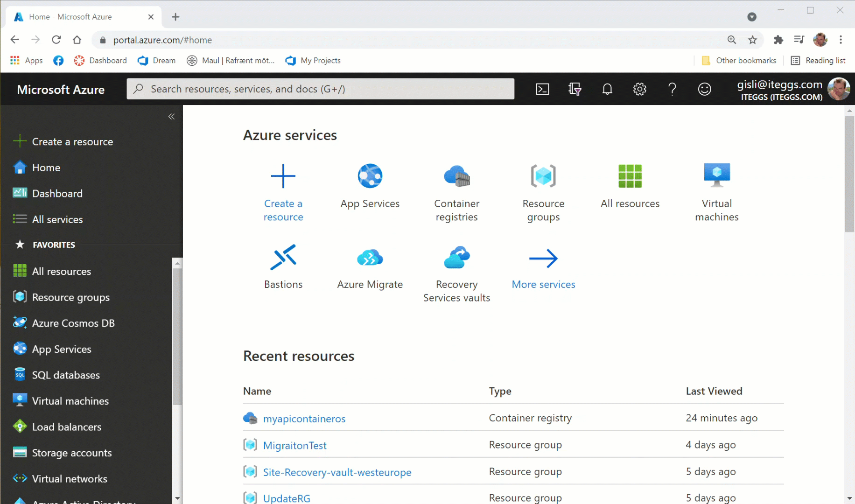Open App Services tile in Azure services
Viewport: 855px width, 504px height.
tap(370, 186)
